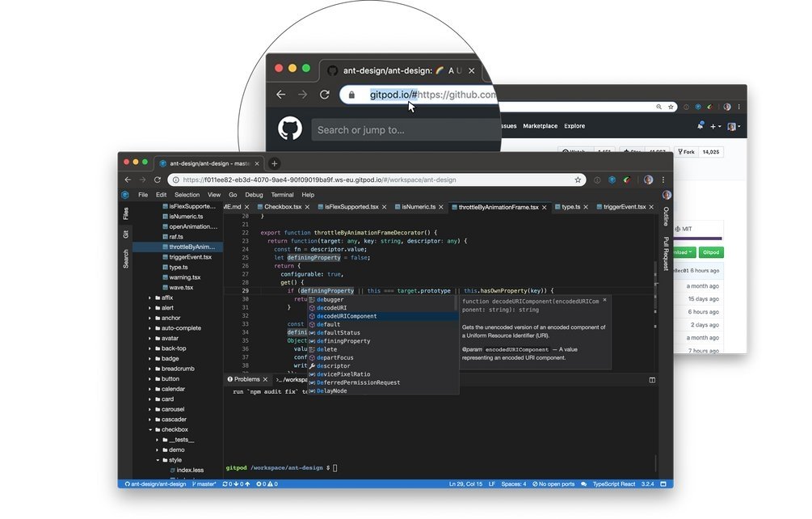812x519 pixels.
Task: Open the Search panel in the sidebar
Action: [x=126, y=259]
